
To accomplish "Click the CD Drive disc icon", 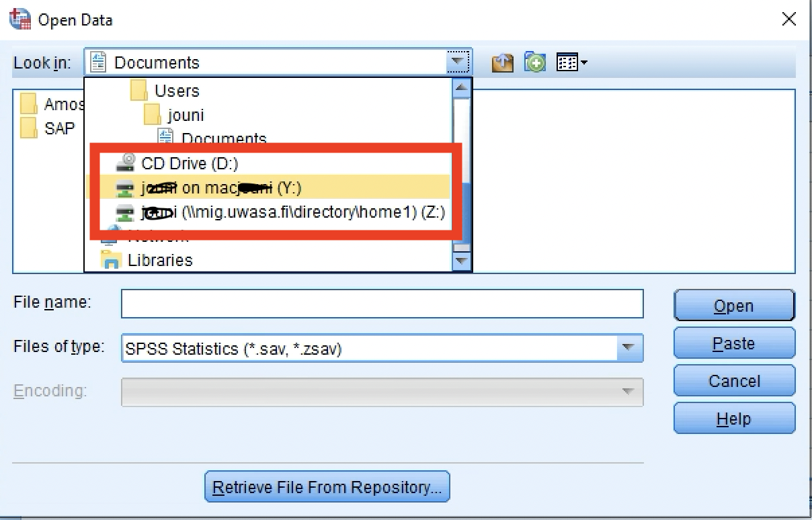I will point(126,163).
